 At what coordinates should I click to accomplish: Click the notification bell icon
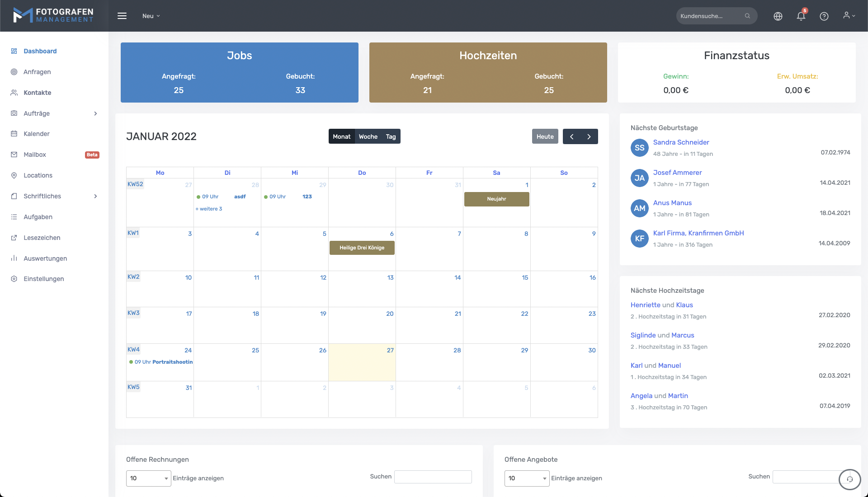point(801,16)
